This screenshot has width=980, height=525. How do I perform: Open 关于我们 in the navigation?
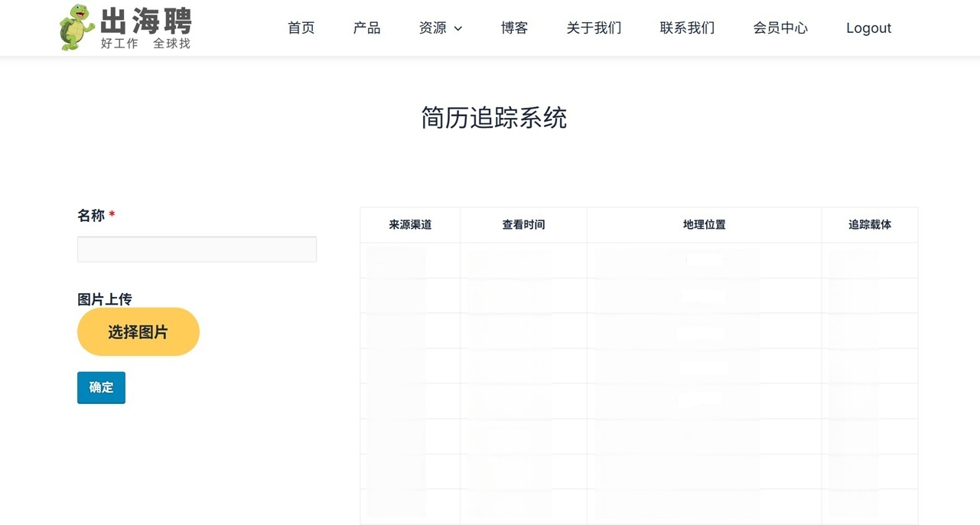594,28
